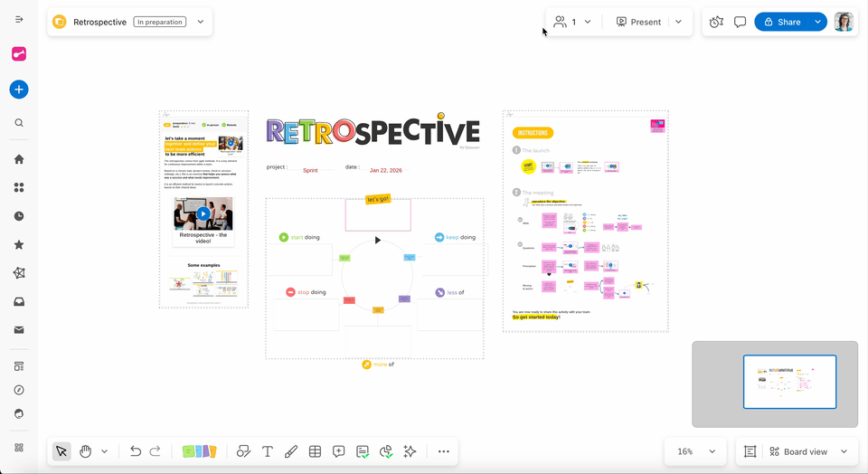Open the four-dots apps icon
Viewport: 868px width, 474px height.
19,188
